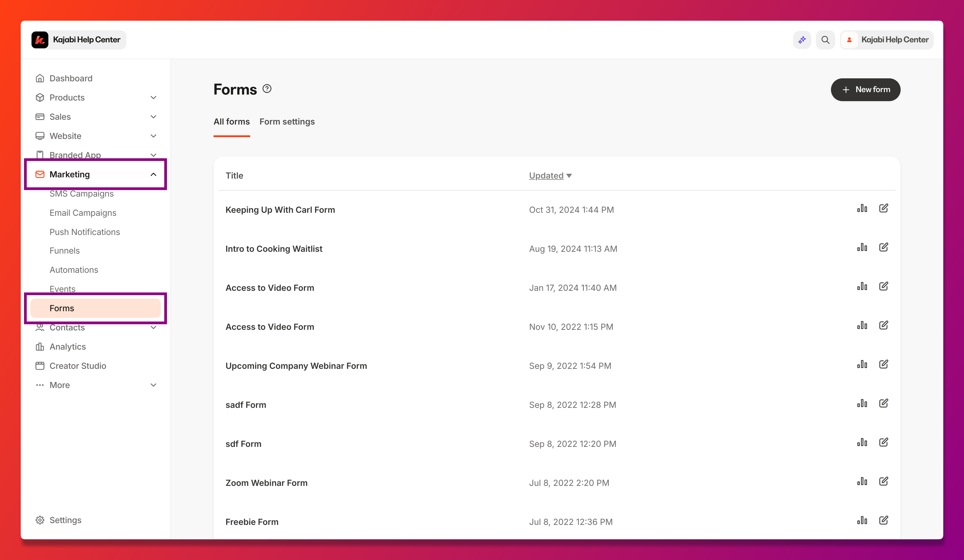The width and height of the screenshot is (964, 560).
Task: Open Creator Studio from the sidebar
Action: point(78,366)
